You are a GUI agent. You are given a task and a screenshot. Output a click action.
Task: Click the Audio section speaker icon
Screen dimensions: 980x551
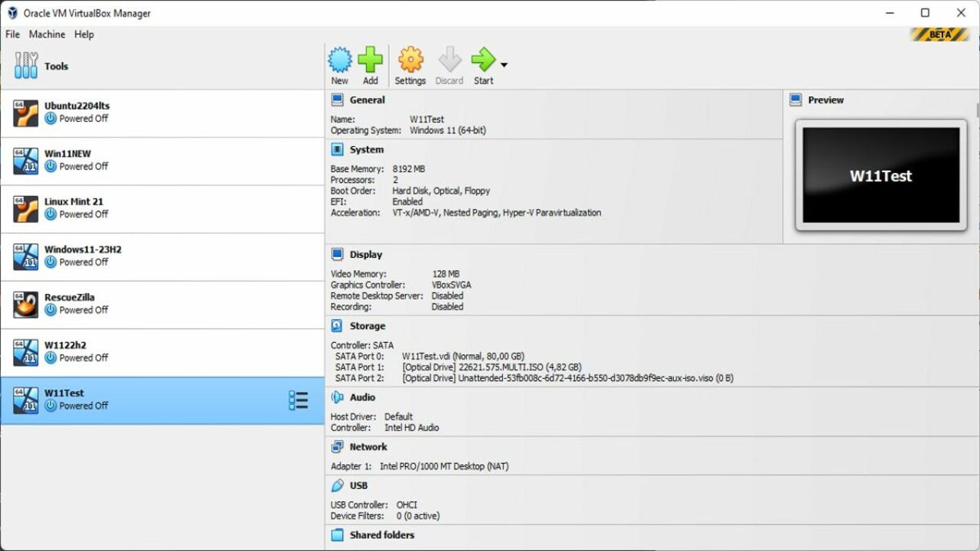tap(337, 397)
